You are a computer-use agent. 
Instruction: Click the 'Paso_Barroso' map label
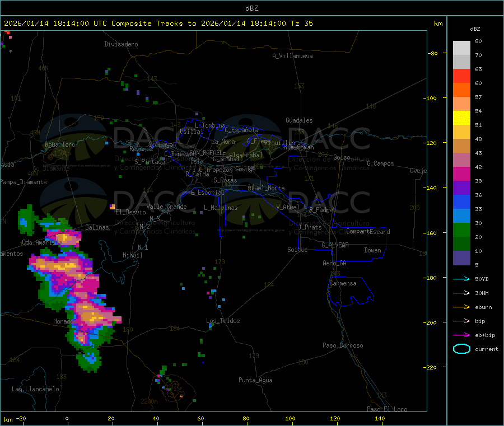[343, 345]
